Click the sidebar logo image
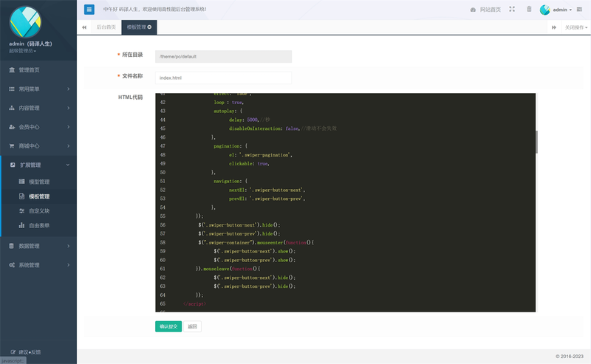The height and width of the screenshot is (364, 591). click(25, 22)
